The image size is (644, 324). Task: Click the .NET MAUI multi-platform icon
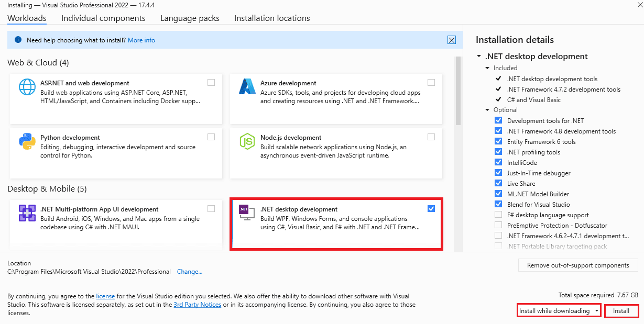click(27, 213)
